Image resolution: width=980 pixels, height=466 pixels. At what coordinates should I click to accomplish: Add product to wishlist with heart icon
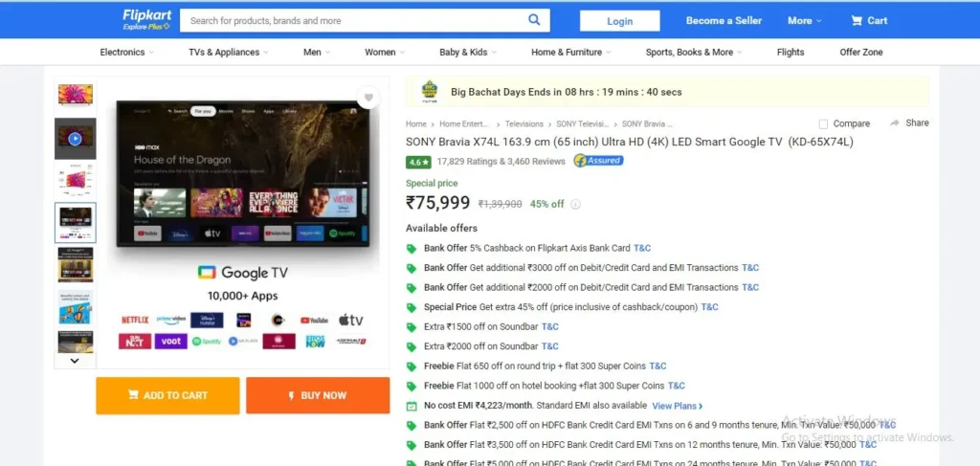click(x=368, y=98)
